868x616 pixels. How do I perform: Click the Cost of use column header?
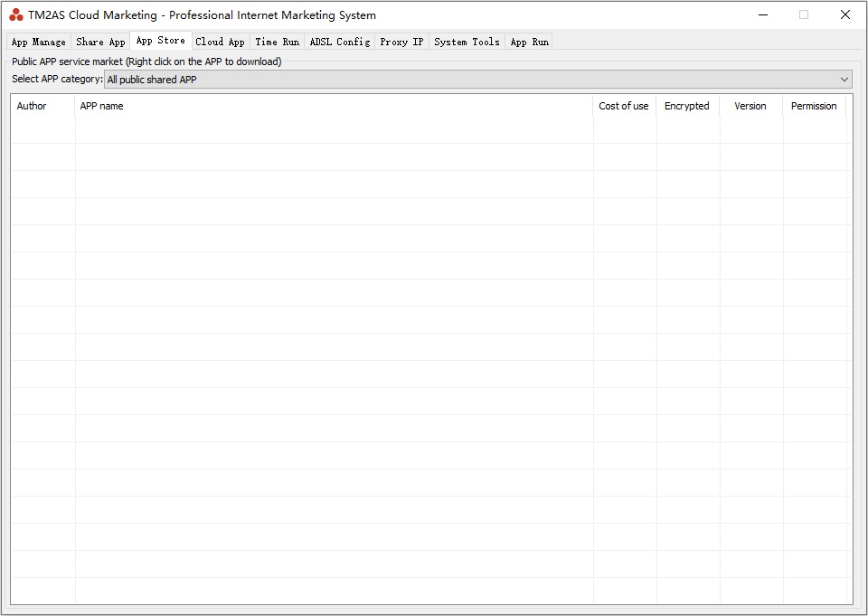(x=623, y=106)
